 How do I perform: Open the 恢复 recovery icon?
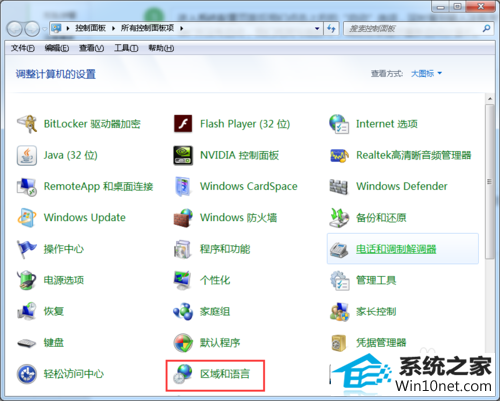pyautogui.click(x=27, y=311)
